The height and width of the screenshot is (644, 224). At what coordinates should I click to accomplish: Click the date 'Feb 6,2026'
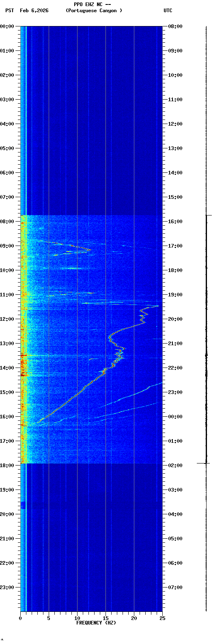click(x=34, y=11)
